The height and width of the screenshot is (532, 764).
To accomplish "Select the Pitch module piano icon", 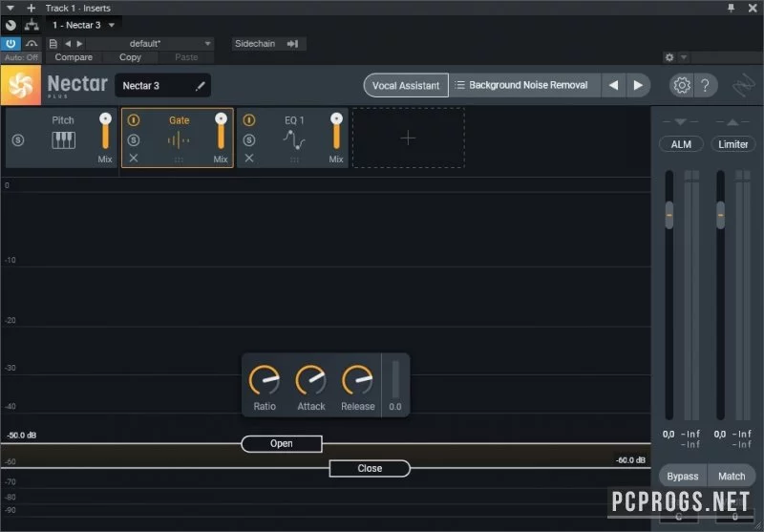I will [x=63, y=140].
